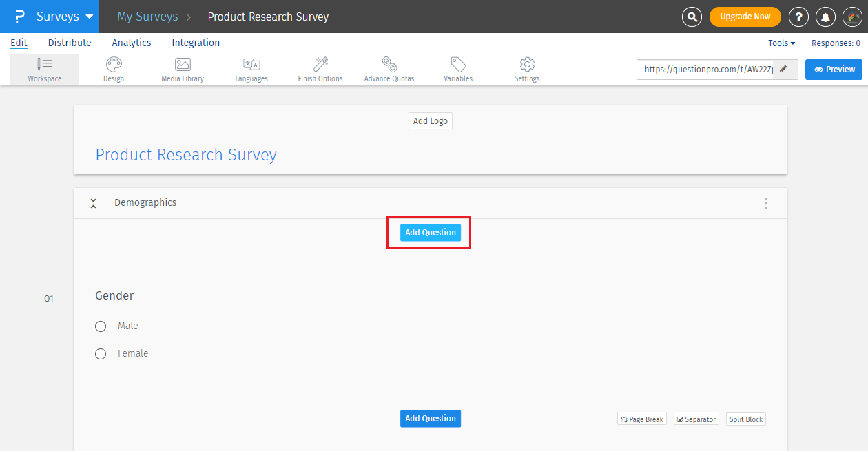Click the search magnifier icon
The height and width of the screenshot is (451, 868).
(692, 17)
